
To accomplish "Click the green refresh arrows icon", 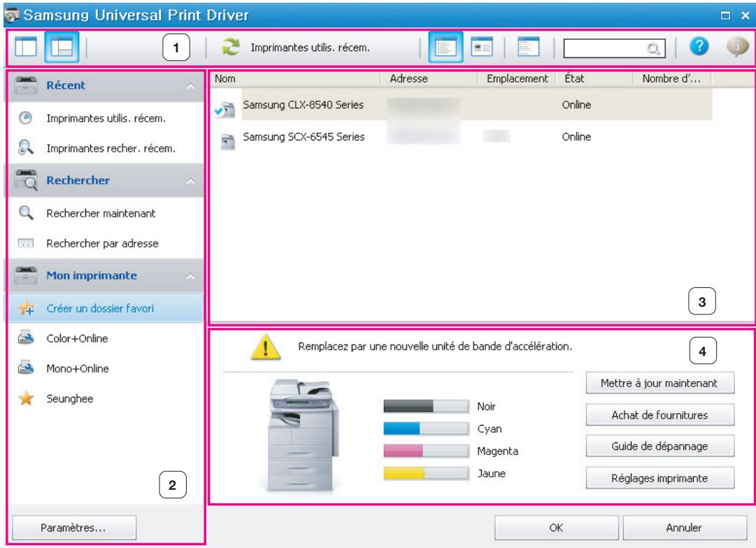I will tap(231, 48).
